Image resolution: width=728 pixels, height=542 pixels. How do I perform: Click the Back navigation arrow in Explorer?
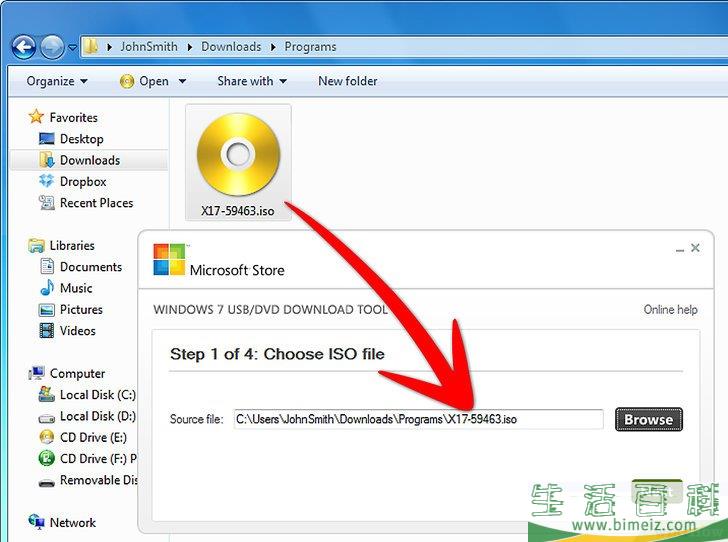click(x=24, y=47)
